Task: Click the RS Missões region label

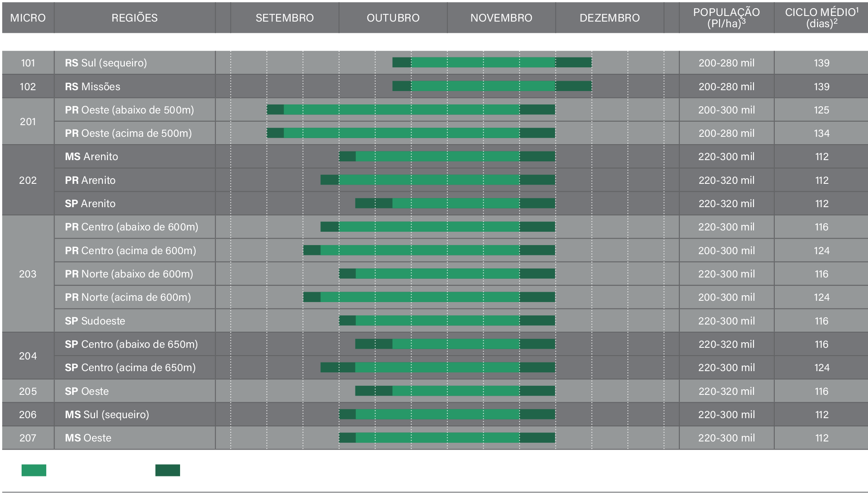Action: (x=92, y=87)
